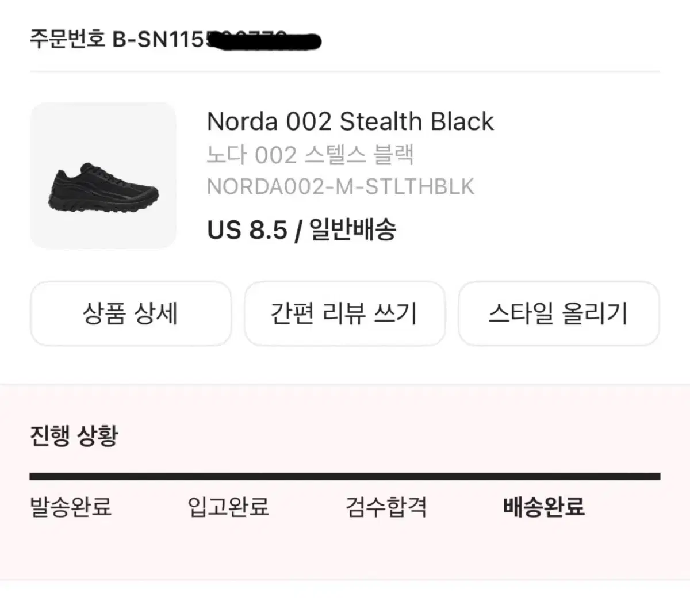The height and width of the screenshot is (616, 690).
Task: Select model code NORDA002-M-STLTHBLK
Action: pyautogui.click(x=340, y=187)
